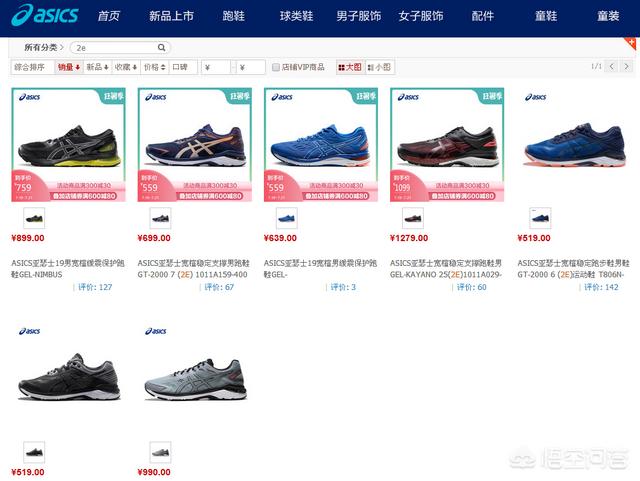
Task: Open reviews link showing 评价: 142
Action: (x=601, y=287)
